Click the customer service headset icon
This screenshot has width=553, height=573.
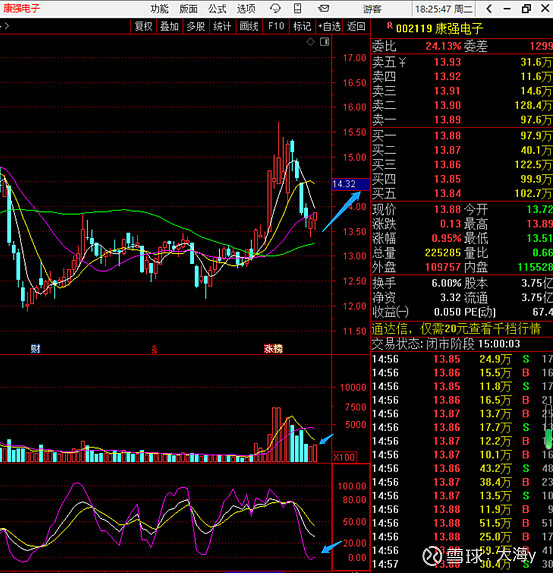tap(275, 8)
